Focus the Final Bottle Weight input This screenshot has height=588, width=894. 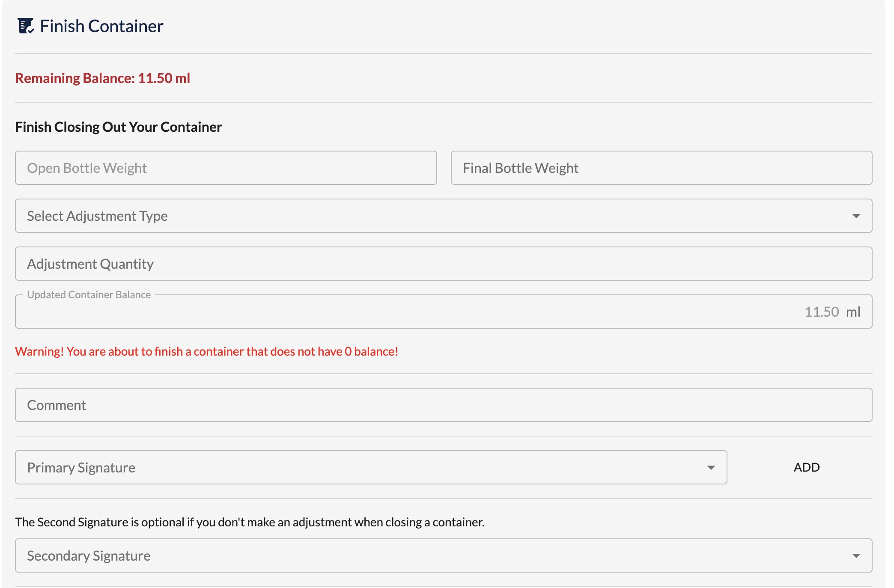661,168
